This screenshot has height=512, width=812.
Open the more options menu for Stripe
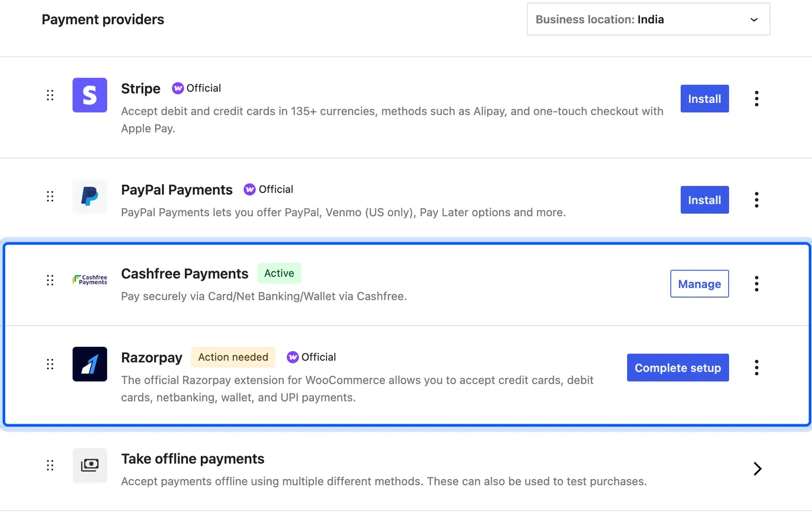click(x=757, y=98)
